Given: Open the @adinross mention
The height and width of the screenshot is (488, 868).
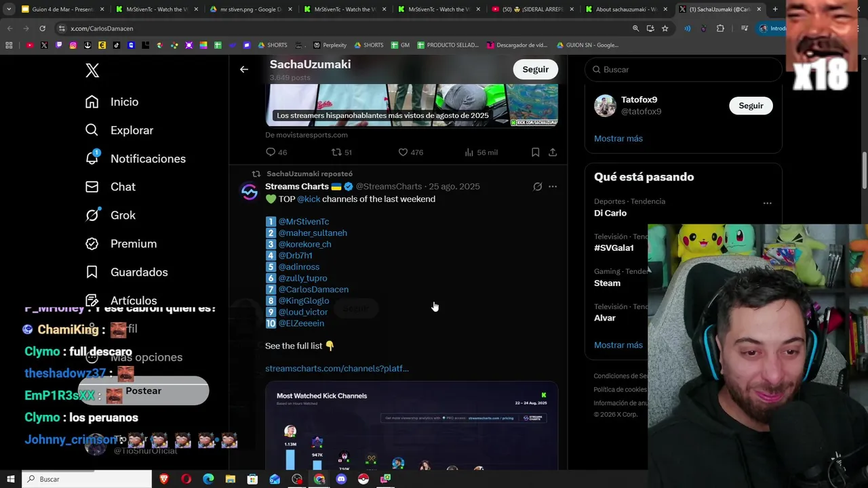Looking at the screenshot, I should [298, 267].
